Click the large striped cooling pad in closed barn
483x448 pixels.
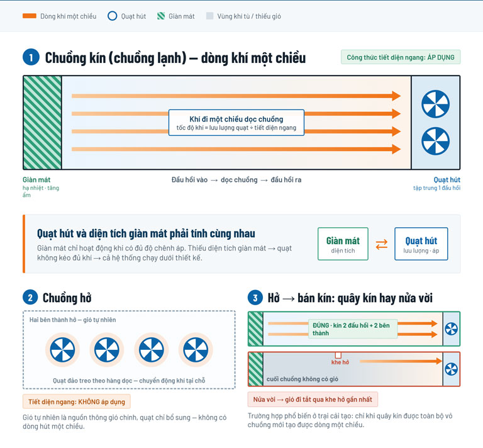coord(43,123)
